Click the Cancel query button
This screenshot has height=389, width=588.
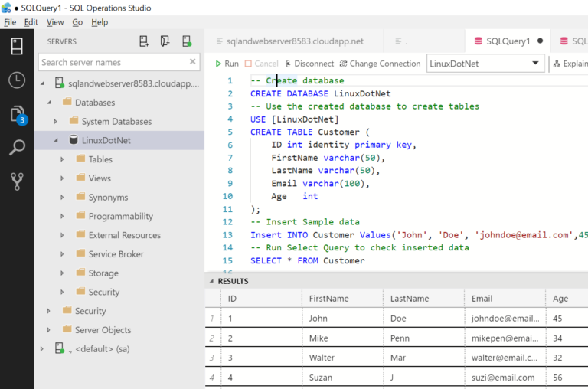pos(261,64)
